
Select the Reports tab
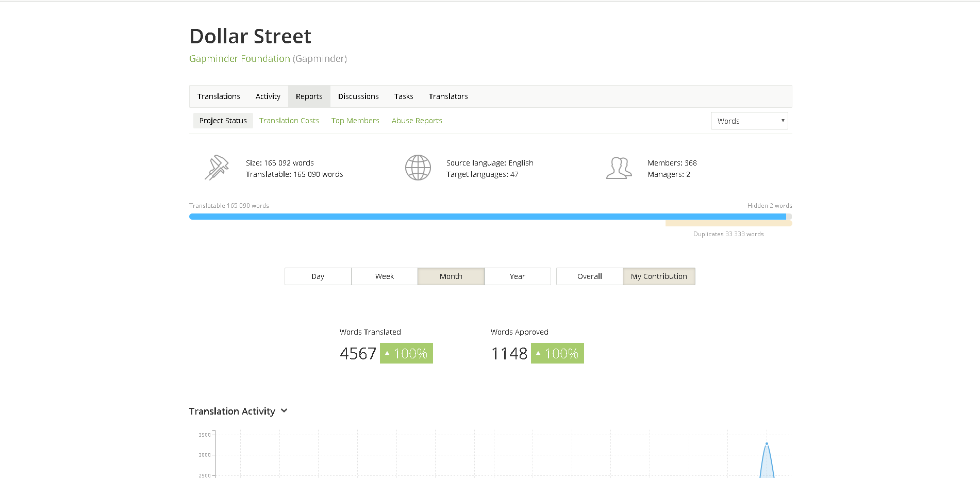(309, 96)
